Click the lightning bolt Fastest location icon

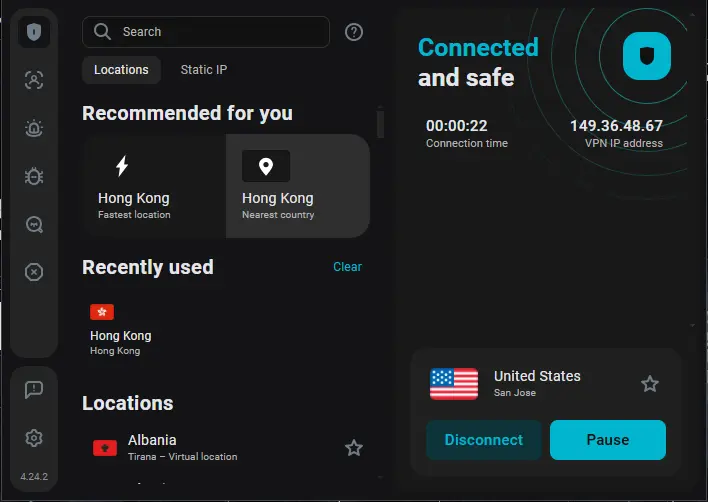click(x=122, y=166)
